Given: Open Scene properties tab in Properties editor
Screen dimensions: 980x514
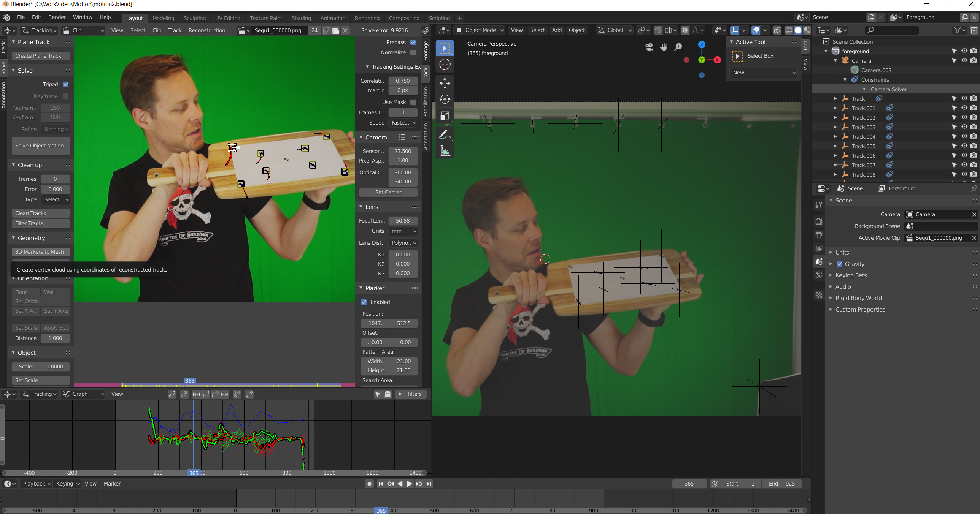Looking at the screenshot, I should click(x=818, y=262).
